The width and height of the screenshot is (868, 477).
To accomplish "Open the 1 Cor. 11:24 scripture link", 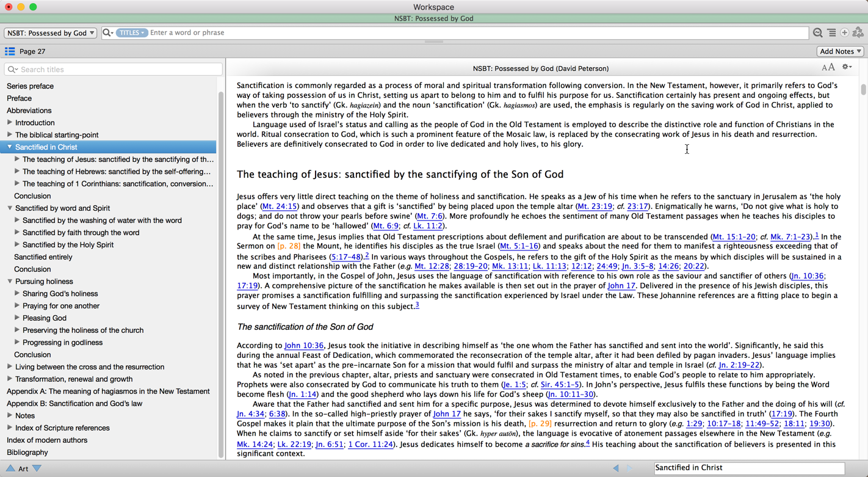I will tap(371, 445).
